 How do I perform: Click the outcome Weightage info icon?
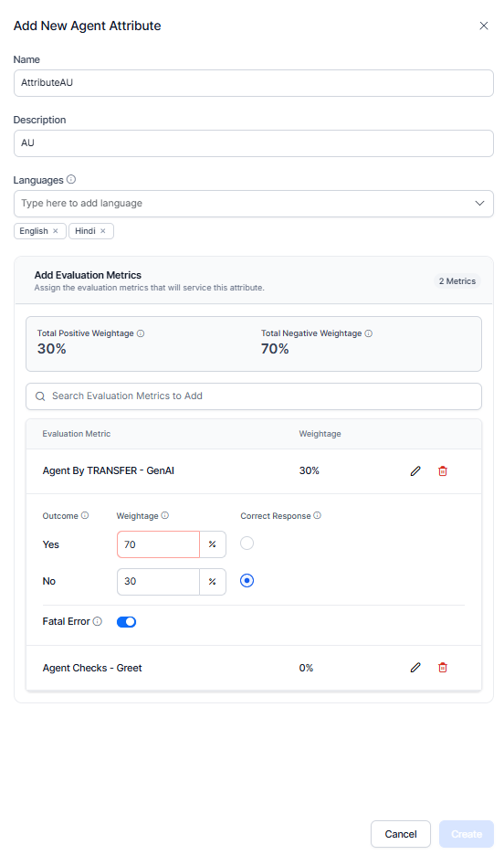[x=165, y=515]
